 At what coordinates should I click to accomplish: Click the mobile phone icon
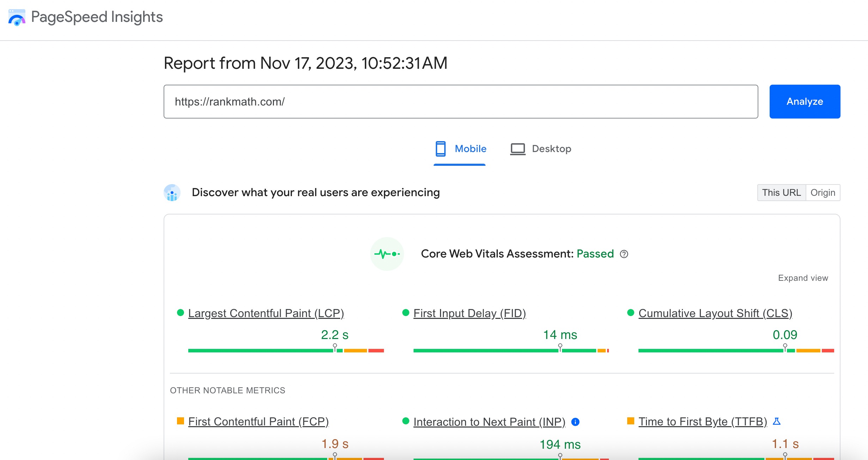click(x=440, y=149)
